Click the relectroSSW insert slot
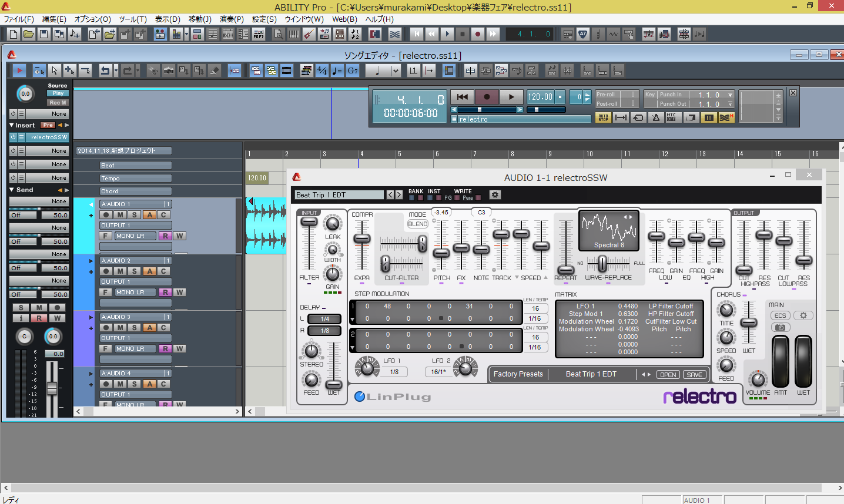844x504 pixels. point(48,137)
